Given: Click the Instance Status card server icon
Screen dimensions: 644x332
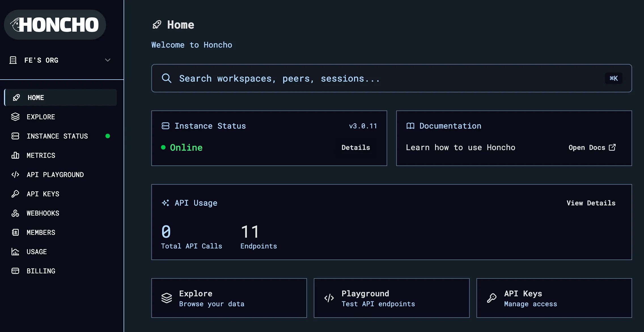Looking at the screenshot, I should 166,126.
